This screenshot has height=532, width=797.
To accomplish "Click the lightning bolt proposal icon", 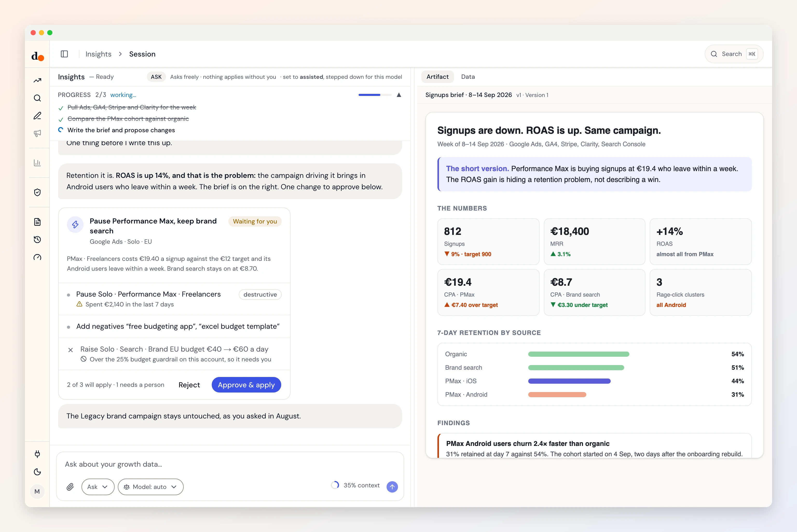I will coord(75,224).
